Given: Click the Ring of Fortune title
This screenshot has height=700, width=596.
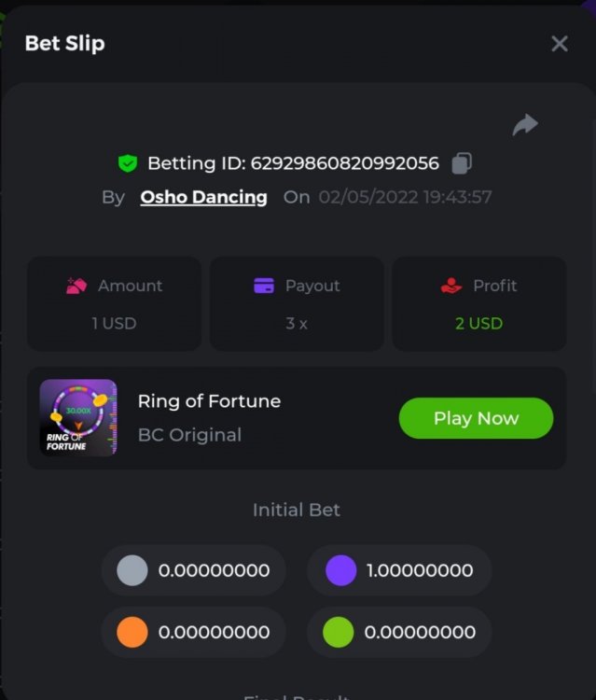Looking at the screenshot, I should click(x=209, y=401).
